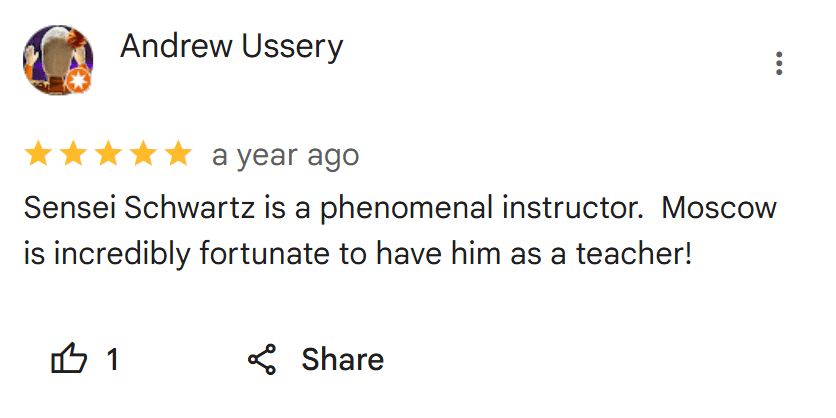This screenshot has width=836, height=418.
Task: Like the review with thumbs-up icon
Action: click(69, 359)
